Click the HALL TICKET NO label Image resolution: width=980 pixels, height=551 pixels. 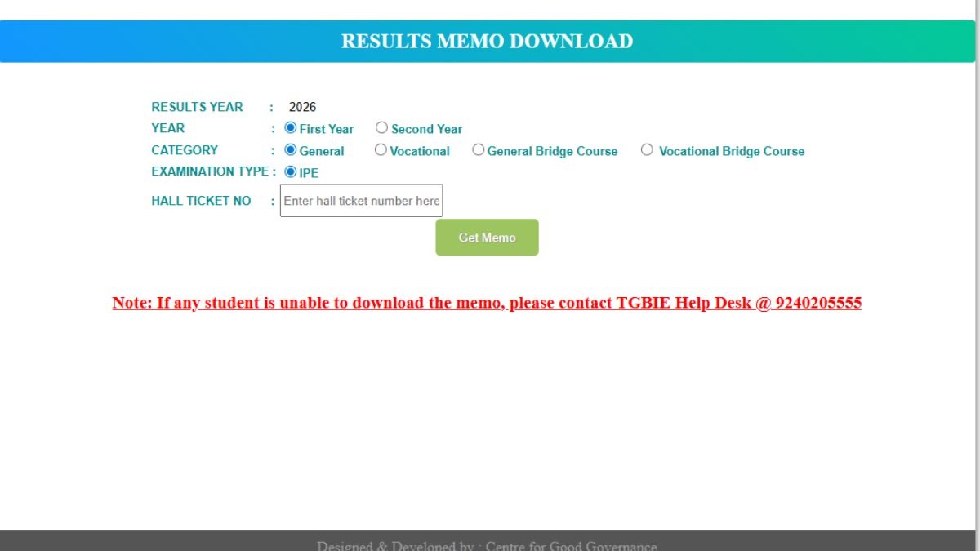201,201
